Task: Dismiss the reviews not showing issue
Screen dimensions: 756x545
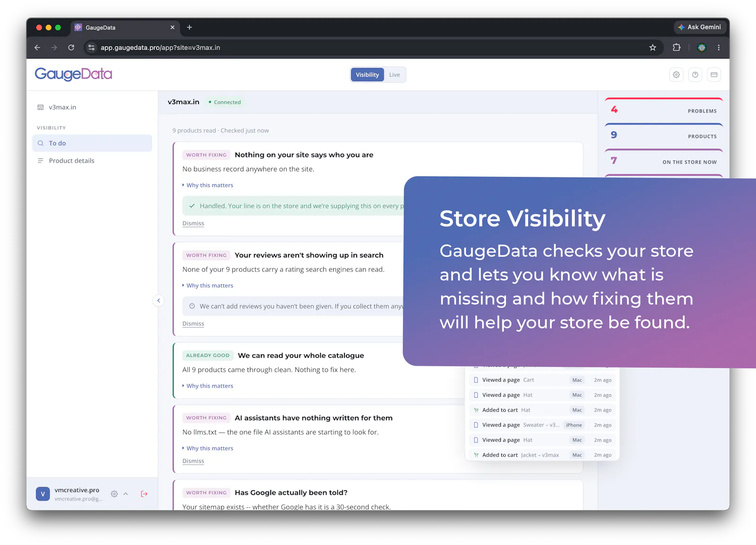Action: (x=193, y=324)
